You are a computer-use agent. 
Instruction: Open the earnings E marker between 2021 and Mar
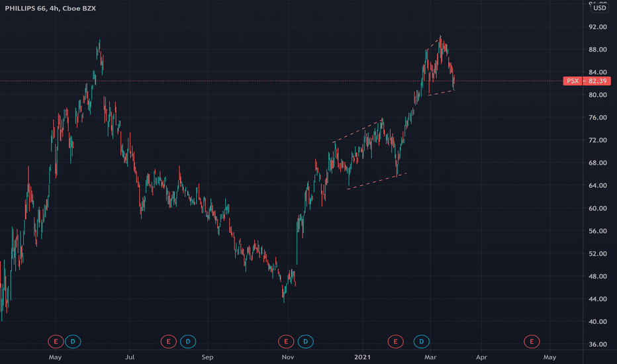(395, 341)
